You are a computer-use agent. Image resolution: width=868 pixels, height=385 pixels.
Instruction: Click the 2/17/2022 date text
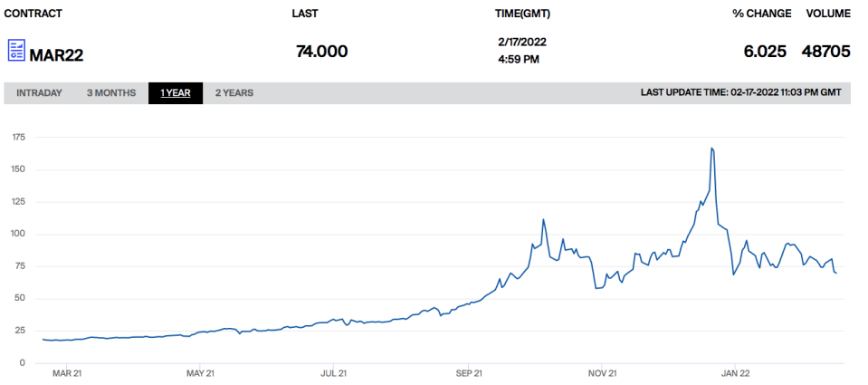(x=522, y=42)
